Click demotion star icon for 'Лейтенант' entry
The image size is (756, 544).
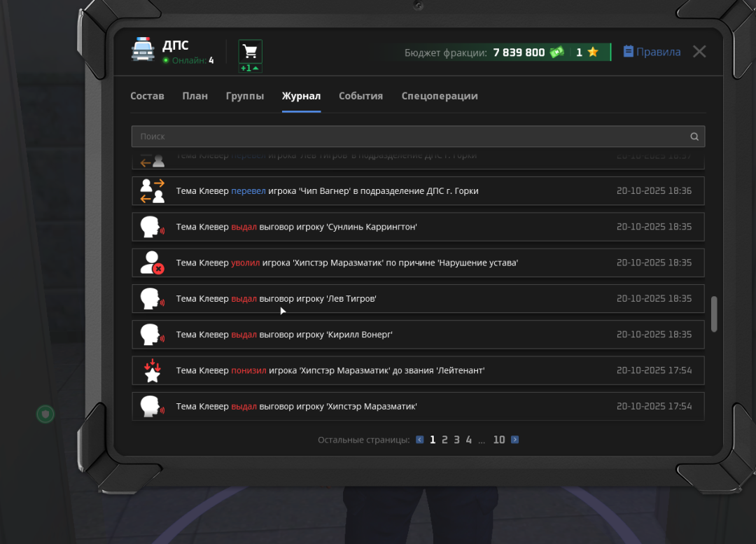(x=152, y=370)
